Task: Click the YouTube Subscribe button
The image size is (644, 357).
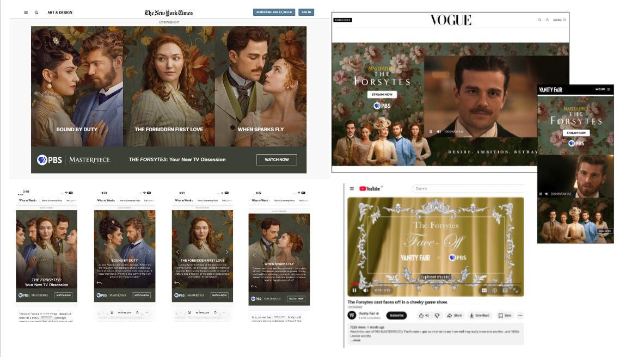Action: [396, 315]
